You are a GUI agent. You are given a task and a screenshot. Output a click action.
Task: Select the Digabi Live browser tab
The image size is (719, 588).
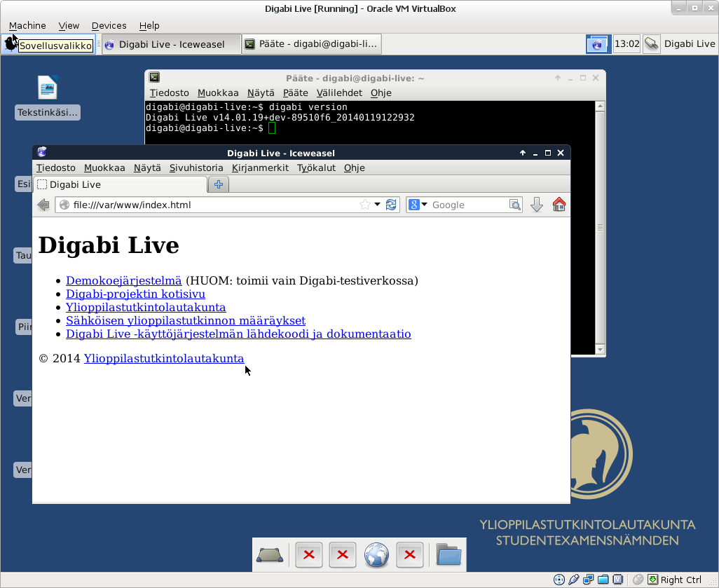(120, 184)
